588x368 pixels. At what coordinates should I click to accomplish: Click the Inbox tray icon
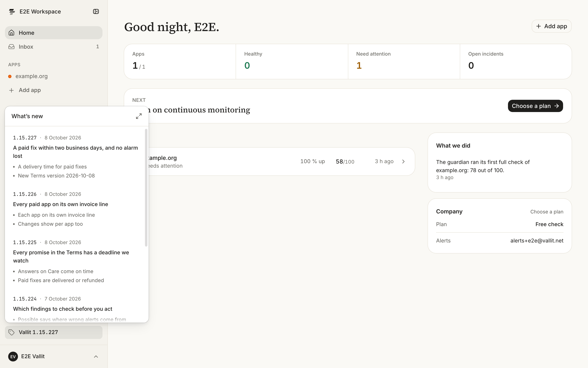[11, 46]
